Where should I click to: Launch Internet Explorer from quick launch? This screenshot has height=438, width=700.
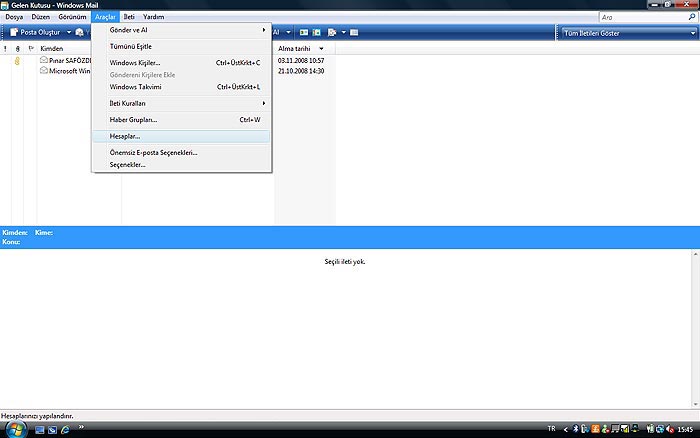click(x=65, y=430)
